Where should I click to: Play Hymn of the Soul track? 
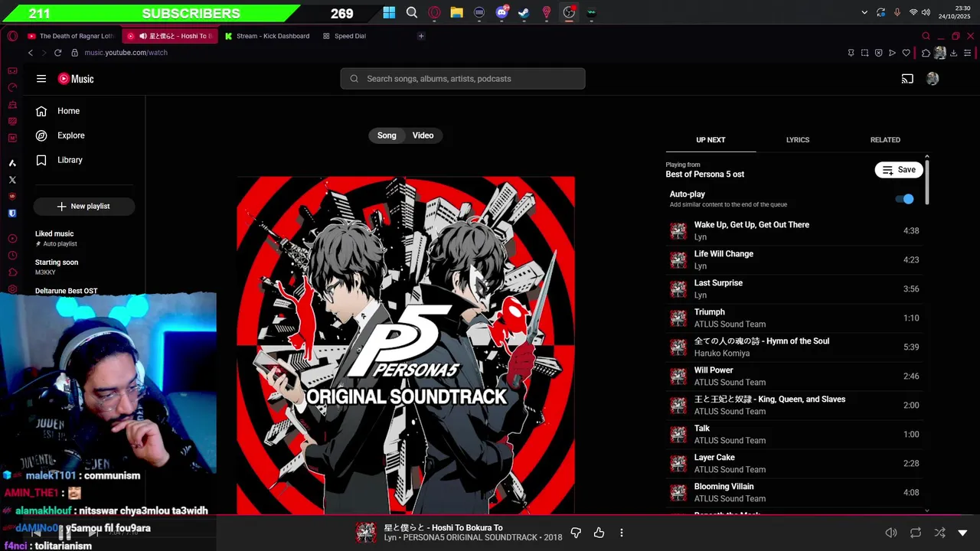click(x=794, y=347)
